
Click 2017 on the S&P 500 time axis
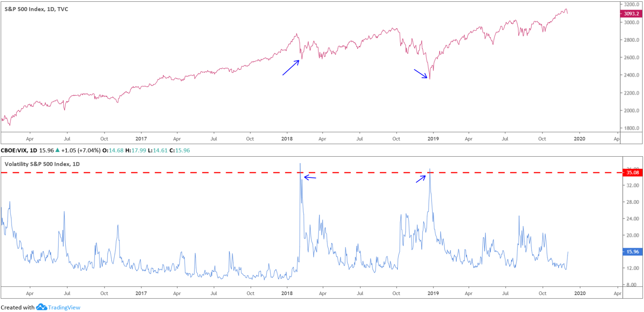(x=141, y=139)
